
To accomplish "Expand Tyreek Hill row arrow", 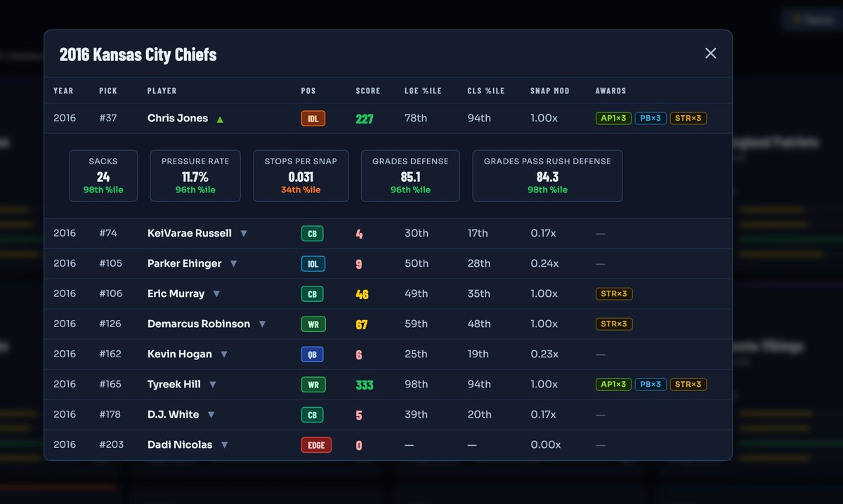I will [213, 384].
